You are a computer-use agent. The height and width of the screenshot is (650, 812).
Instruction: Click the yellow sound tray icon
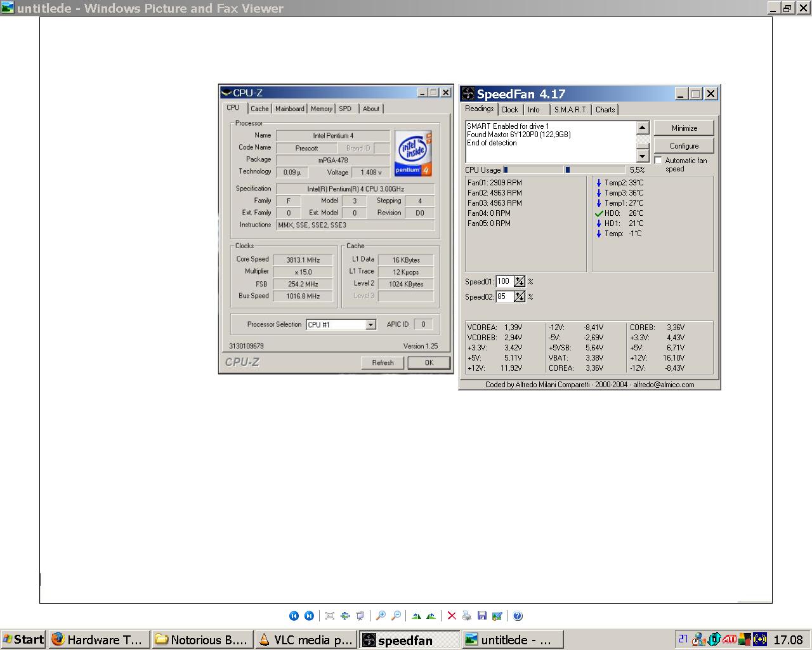click(x=760, y=639)
